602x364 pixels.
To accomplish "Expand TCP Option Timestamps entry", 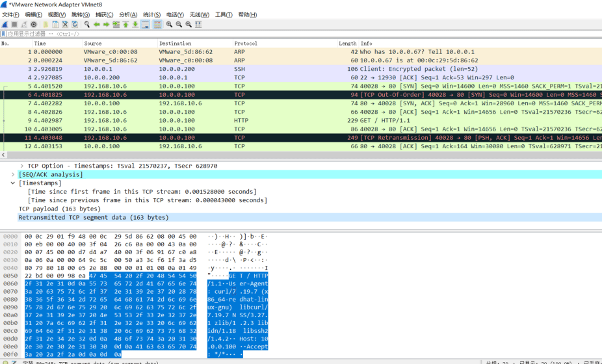I will coord(22,166).
